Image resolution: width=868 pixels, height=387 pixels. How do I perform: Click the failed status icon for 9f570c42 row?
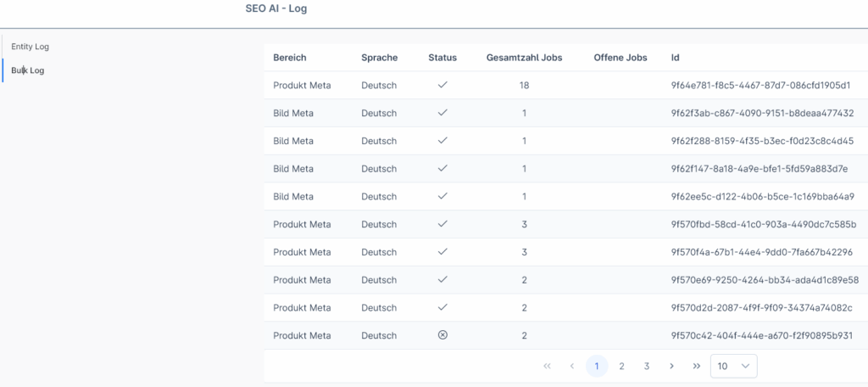(442, 335)
